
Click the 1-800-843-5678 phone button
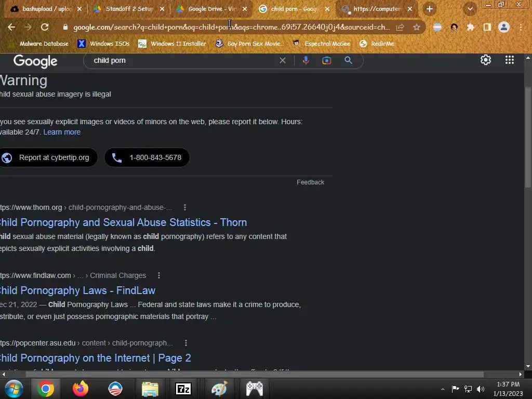coord(147,157)
